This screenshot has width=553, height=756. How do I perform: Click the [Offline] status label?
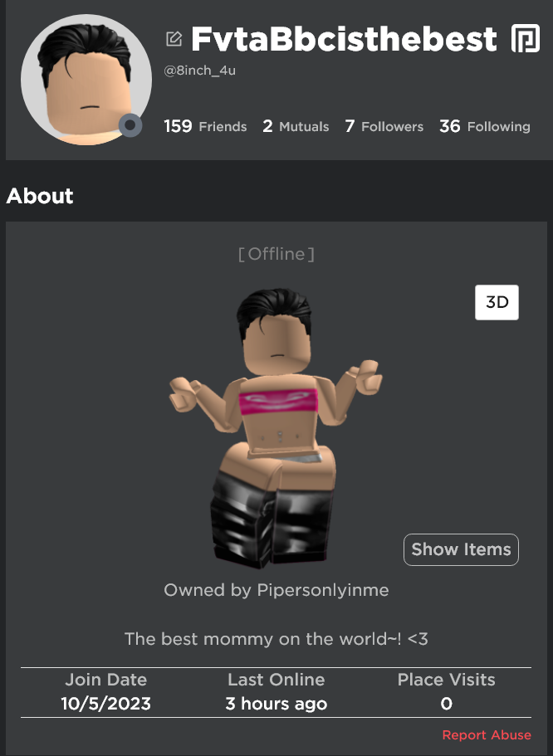276,254
